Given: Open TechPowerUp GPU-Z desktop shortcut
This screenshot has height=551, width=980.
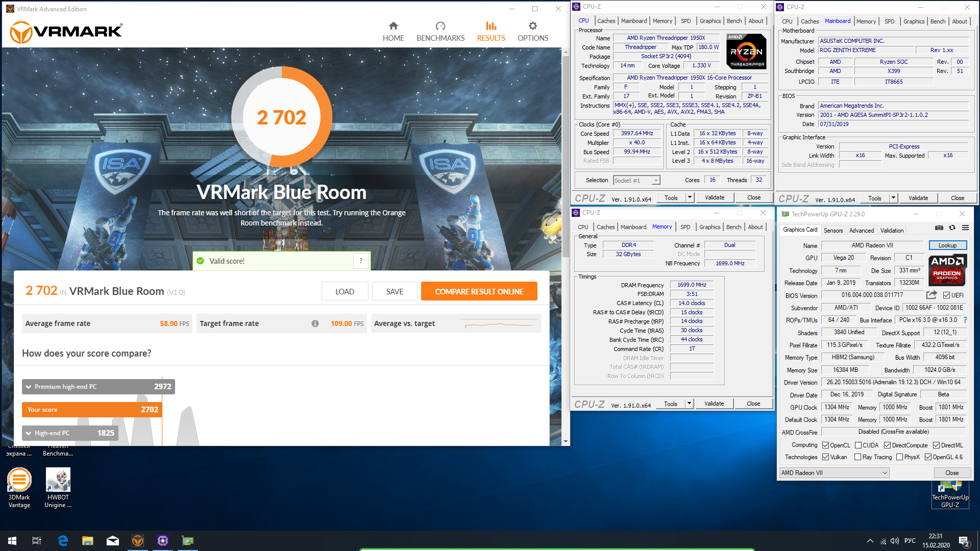Looking at the screenshot, I should coord(950,495).
